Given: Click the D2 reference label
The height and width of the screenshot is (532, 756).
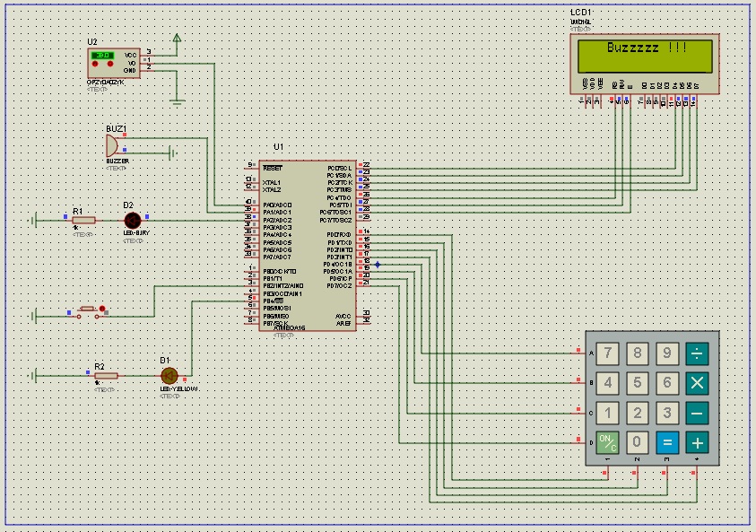Looking at the screenshot, I should [x=128, y=205].
